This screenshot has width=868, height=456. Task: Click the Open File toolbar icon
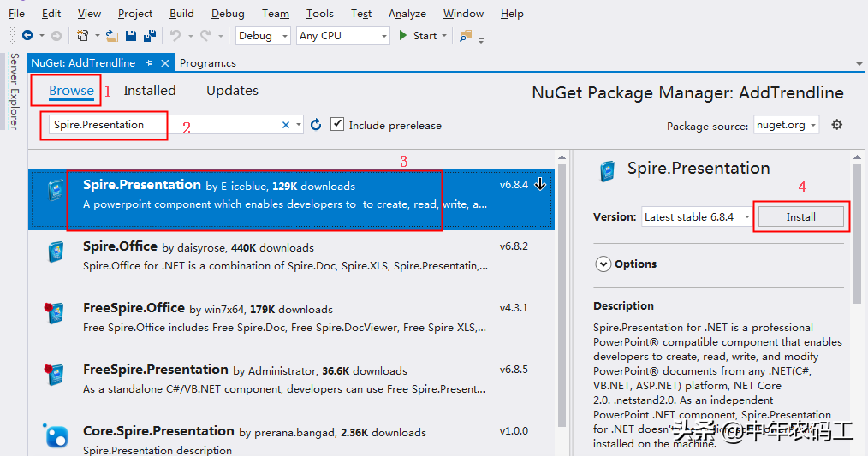pos(112,36)
